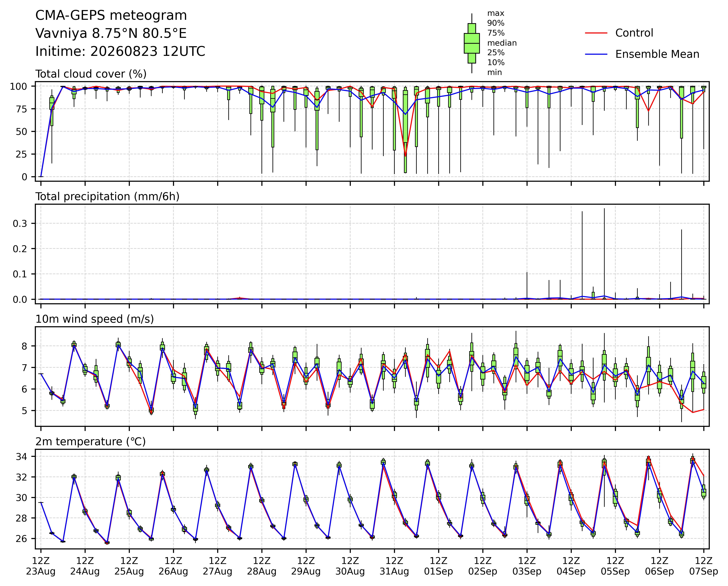Click the 12Z 01Sep time axis label
The width and height of the screenshot is (728, 586).
click(439, 566)
